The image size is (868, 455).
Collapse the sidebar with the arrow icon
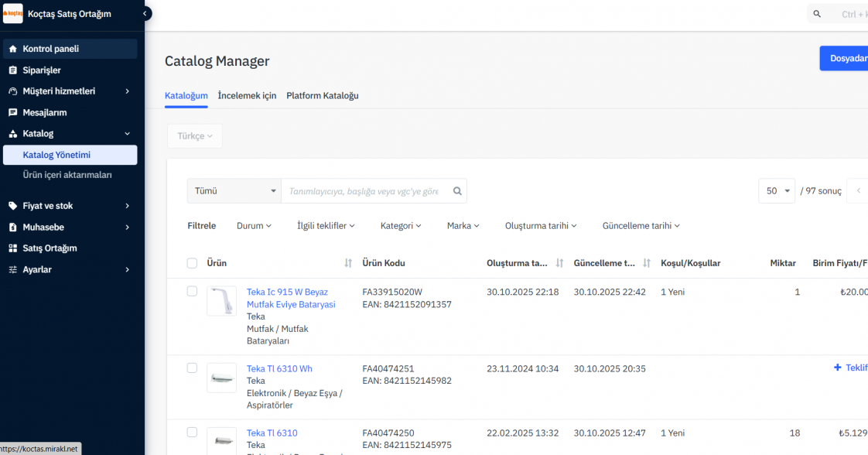pyautogui.click(x=146, y=13)
